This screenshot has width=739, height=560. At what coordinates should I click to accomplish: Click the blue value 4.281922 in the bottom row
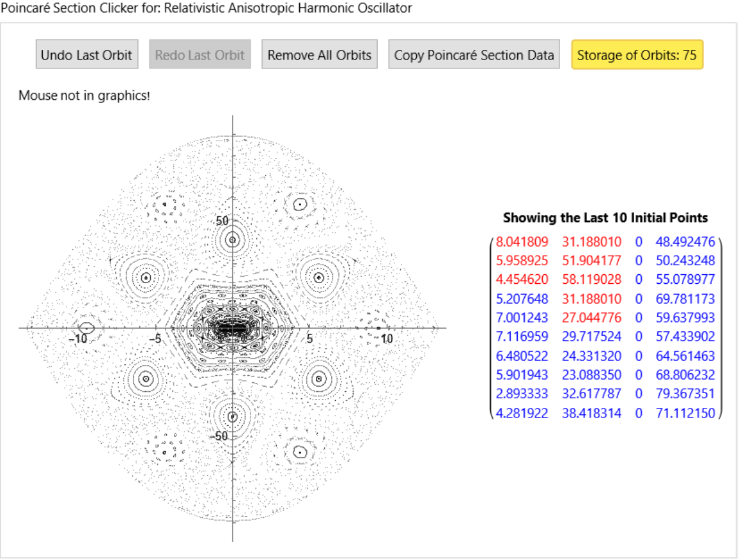522,413
